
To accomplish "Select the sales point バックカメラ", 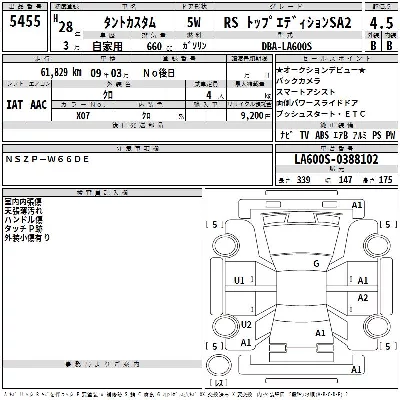I will pyautogui.click(x=298, y=81).
